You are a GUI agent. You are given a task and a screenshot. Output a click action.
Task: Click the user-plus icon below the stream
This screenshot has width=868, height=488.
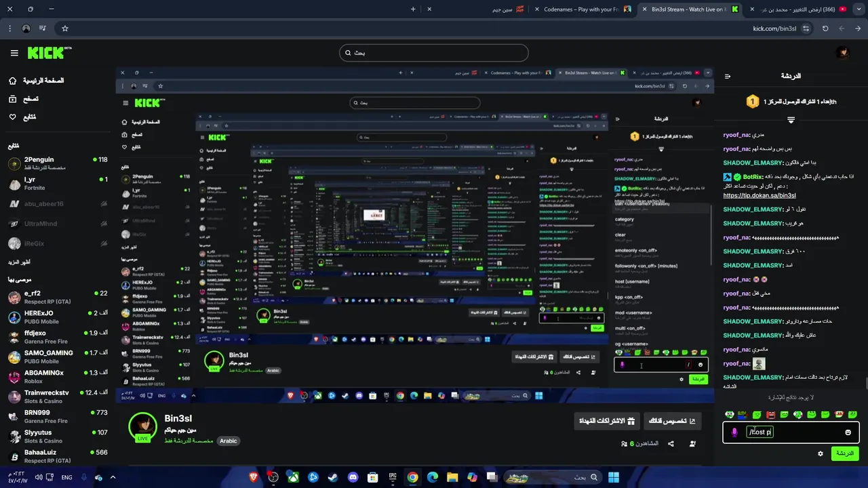pos(692,444)
